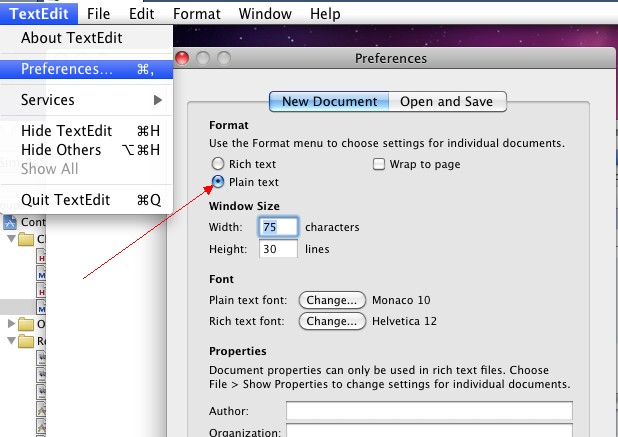Click the Width characters field
The image size is (618, 437).
click(278, 227)
